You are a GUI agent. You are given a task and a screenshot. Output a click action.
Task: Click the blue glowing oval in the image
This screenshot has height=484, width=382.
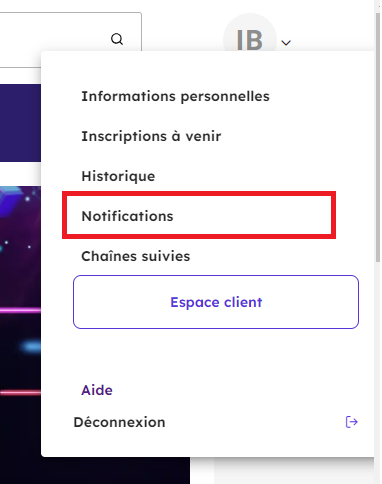pos(31,347)
